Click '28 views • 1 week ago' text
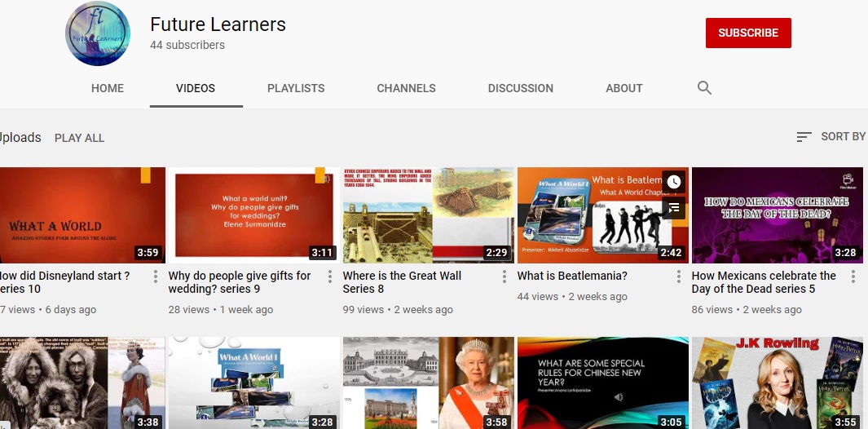Viewport: 868px width, 429px height. click(220, 309)
